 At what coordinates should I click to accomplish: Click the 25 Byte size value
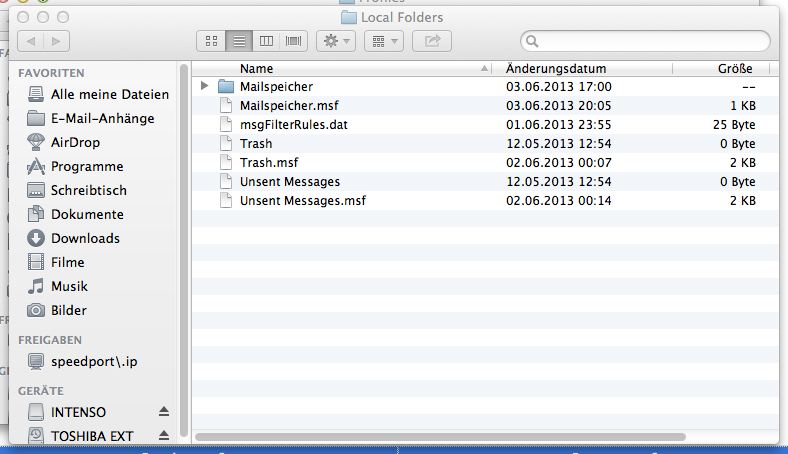(734, 125)
